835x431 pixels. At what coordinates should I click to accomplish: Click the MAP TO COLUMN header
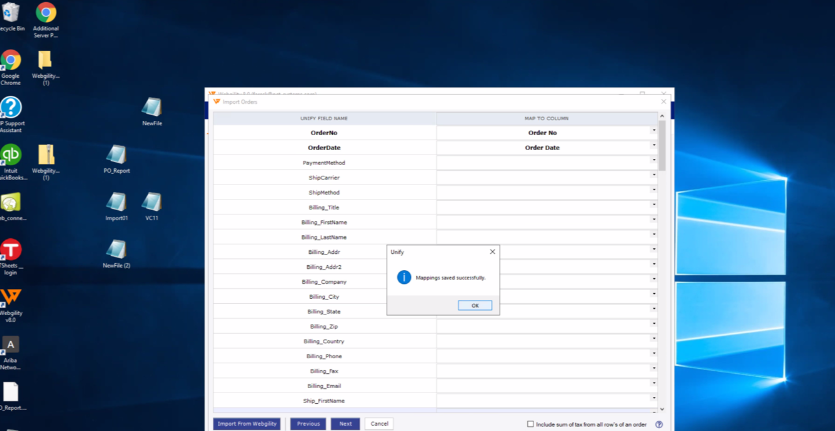546,118
